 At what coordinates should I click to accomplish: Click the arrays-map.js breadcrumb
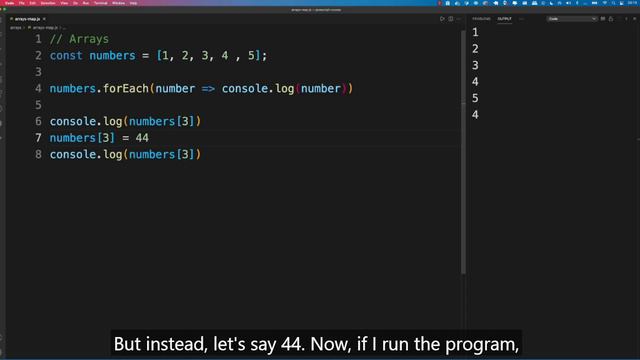tap(45, 28)
